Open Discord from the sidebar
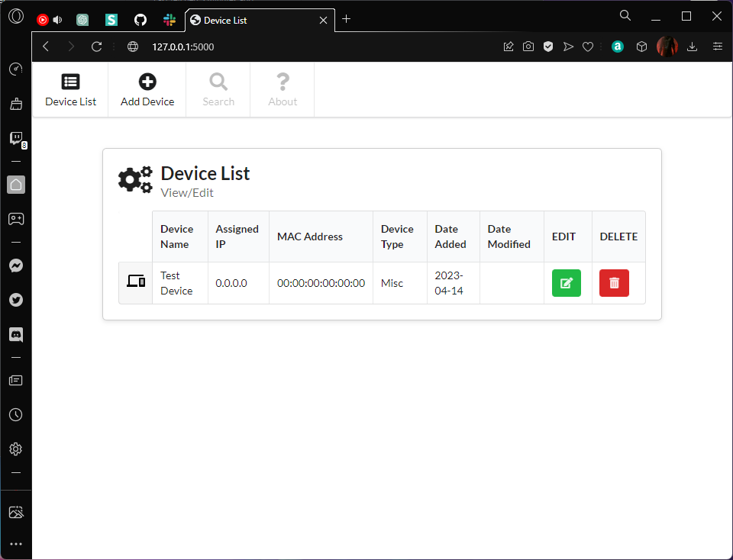 click(16, 334)
